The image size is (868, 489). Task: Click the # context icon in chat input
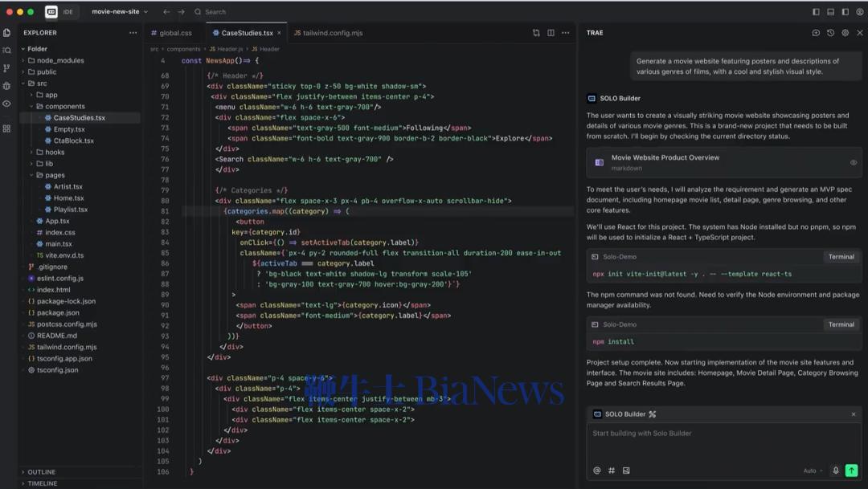(612, 471)
